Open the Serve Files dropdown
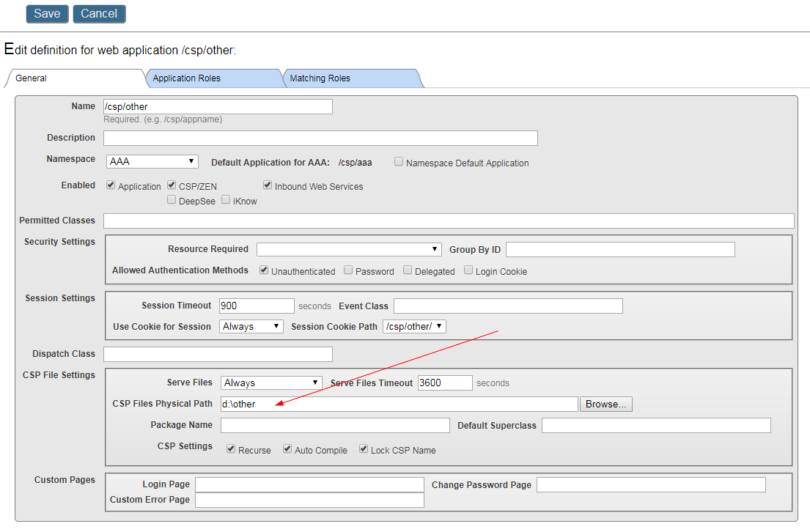The width and height of the screenshot is (810, 532). point(271,383)
